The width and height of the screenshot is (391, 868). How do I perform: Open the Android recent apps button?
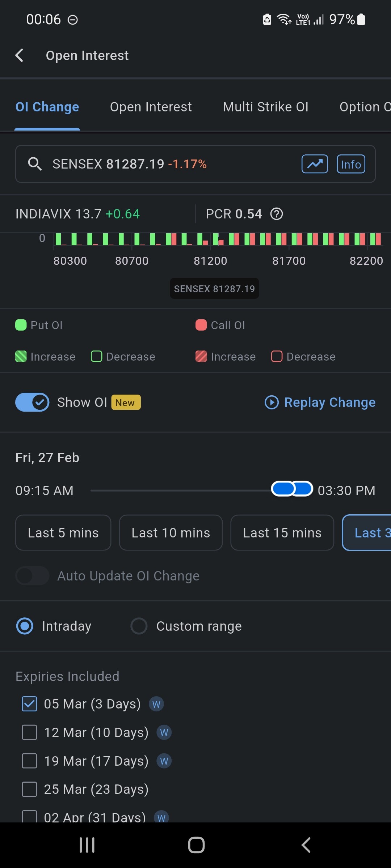[87, 845]
